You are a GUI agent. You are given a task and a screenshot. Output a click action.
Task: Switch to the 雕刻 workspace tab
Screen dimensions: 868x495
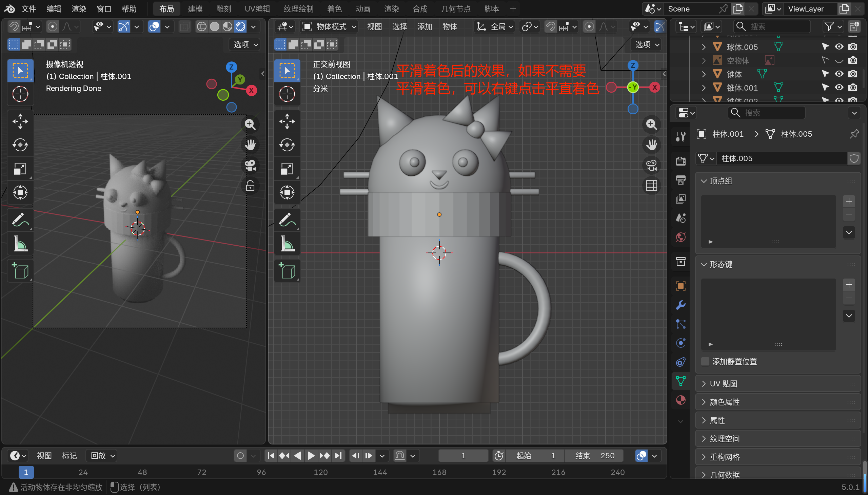click(223, 9)
